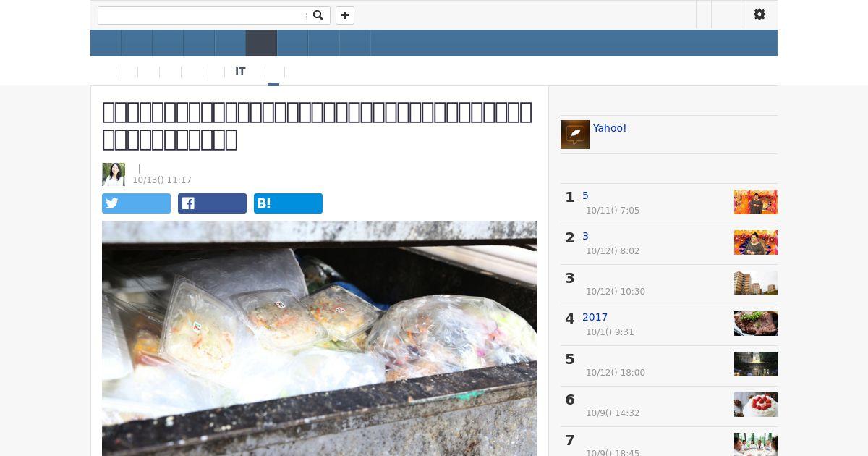Open thumbnail for rank 7 dated 18:45
This screenshot has height=456, width=868.
click(756, 444)
